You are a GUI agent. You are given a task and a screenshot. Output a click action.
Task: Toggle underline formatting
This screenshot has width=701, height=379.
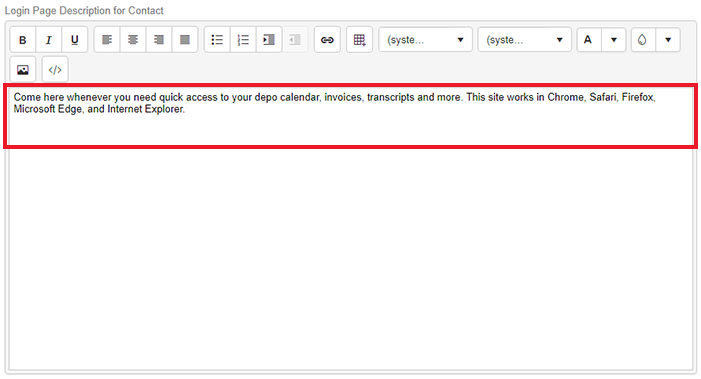pos(75,40)
